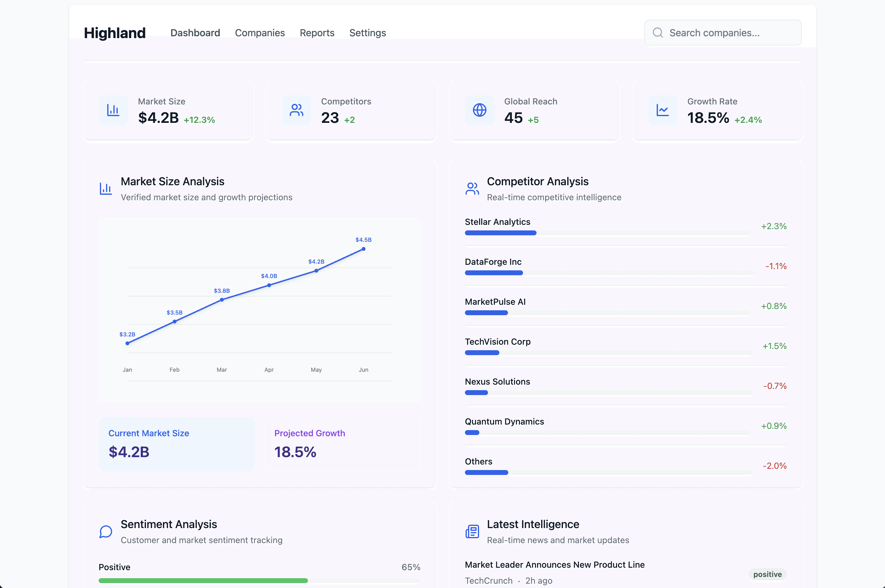Click the Sentiment Analysis chat bubble icon

[106, 531]
